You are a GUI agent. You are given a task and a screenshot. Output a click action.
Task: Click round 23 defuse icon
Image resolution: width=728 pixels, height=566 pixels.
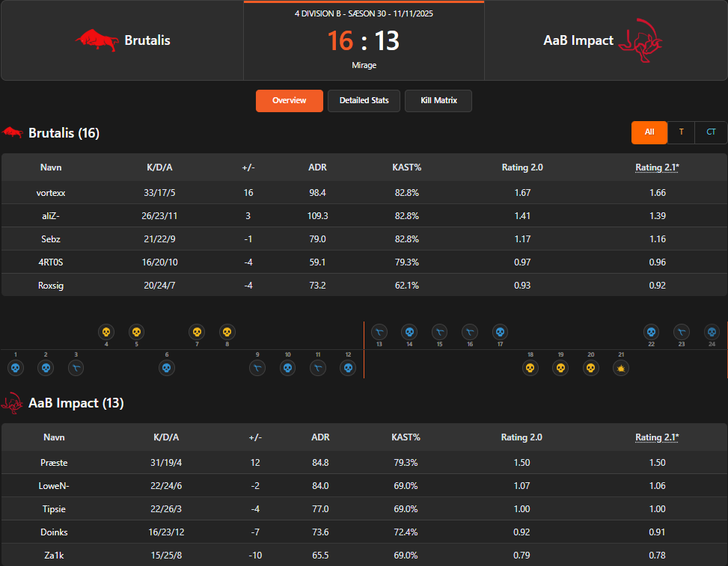pos(682,332)
